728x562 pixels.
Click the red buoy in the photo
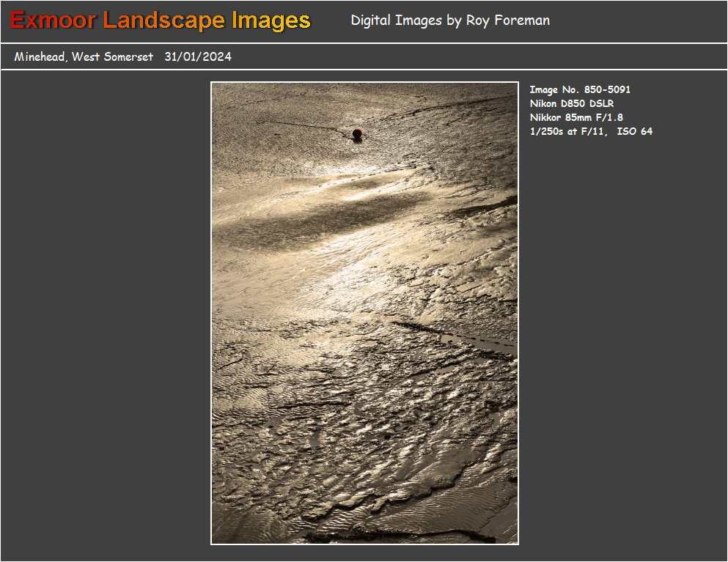coord(357,133)
